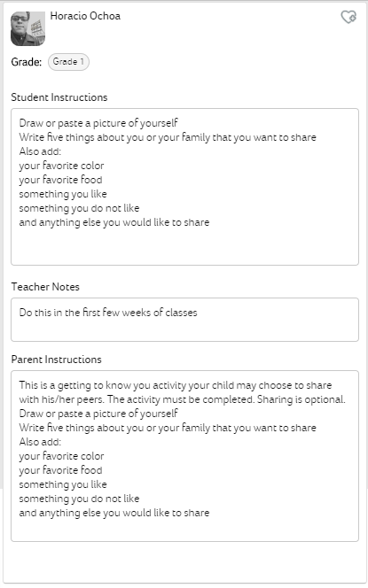Screen dimensions: 368x588
Task: Click 'Also add:' line in Parent Instructions
Action: [40, 442]
